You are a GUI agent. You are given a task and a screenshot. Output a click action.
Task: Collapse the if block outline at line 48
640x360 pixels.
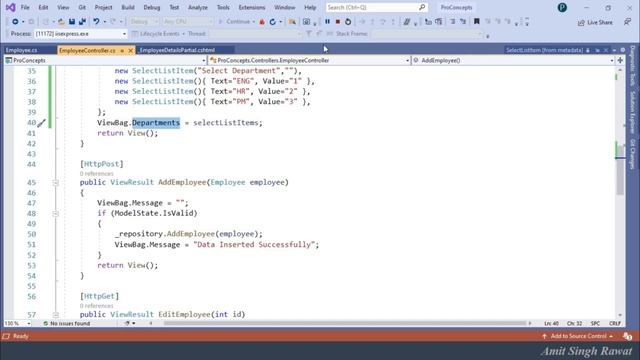[x=56, y=214]
